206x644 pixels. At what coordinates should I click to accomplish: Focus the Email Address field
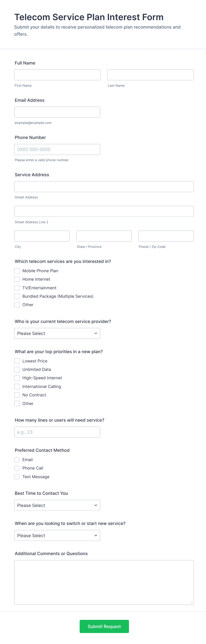[57, 112]
